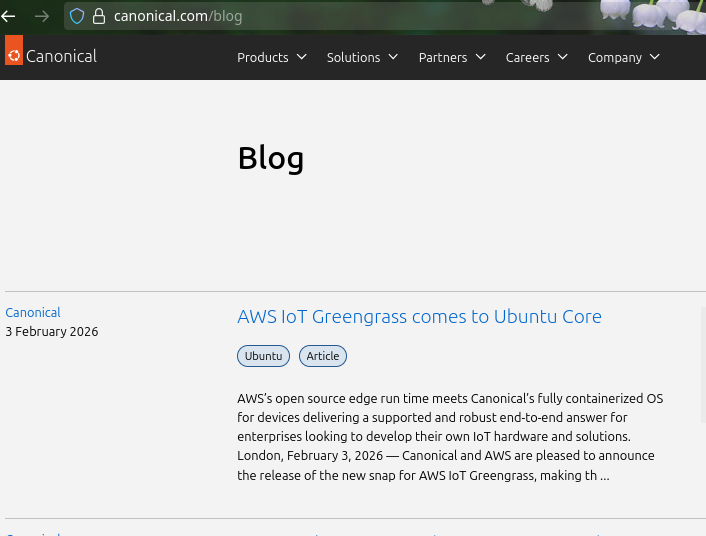Image resolution: width=706 pixels, height=536 pixels.
Task: Open the Products menu
Action: pyautogui.click(x=263, y=58)
